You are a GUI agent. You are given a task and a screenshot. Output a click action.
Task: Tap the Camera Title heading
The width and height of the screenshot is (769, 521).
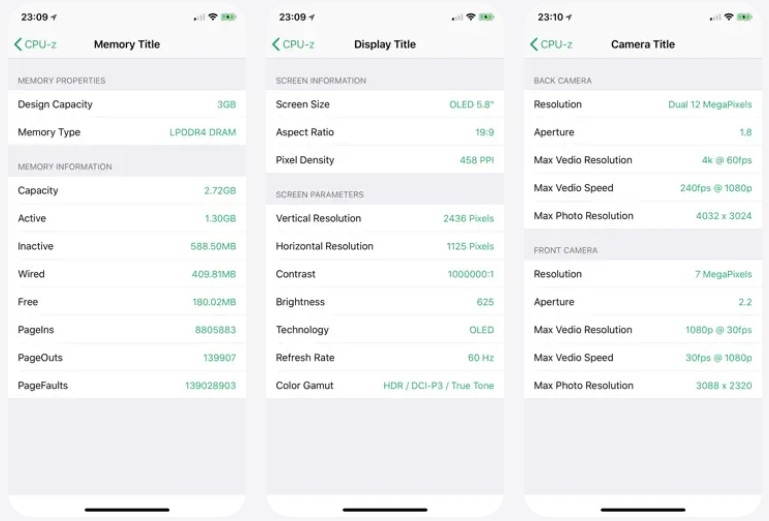click(643, 44)
